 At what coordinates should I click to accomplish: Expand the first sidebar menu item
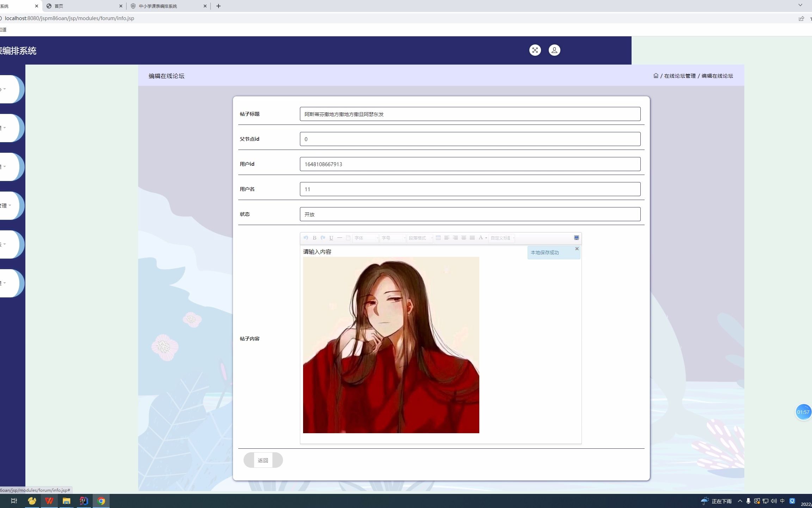10,89
